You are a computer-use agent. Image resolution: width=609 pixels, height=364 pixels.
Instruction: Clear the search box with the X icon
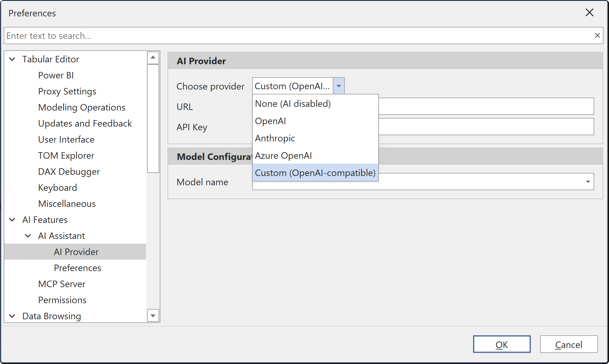click(x=597, y=36)
